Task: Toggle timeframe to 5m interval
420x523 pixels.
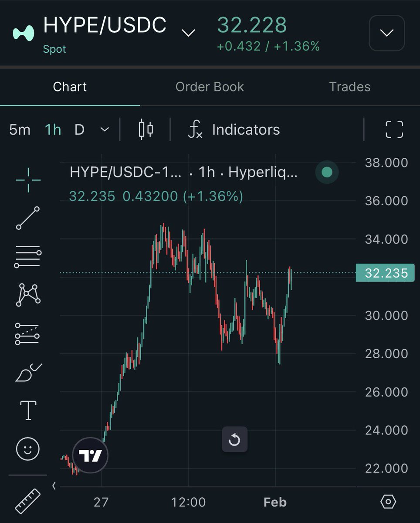Action: [x=20, y=129]
